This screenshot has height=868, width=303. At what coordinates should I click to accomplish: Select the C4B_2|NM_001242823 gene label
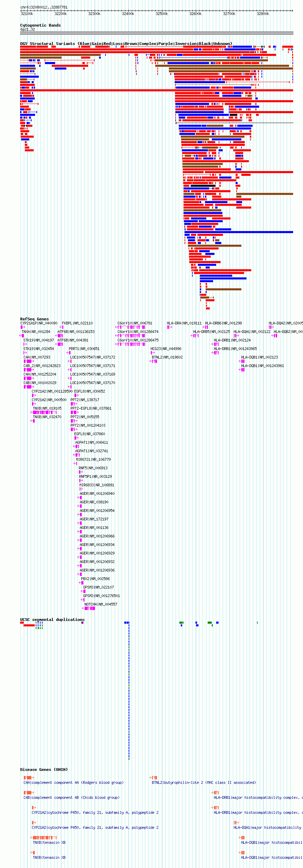(42, 366)
